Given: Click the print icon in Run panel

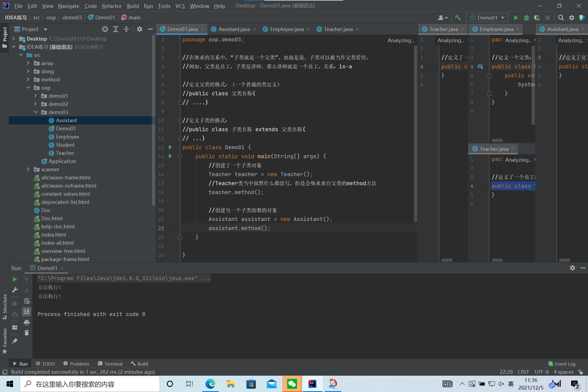Looking at the screenshot, I should [27, 323].
